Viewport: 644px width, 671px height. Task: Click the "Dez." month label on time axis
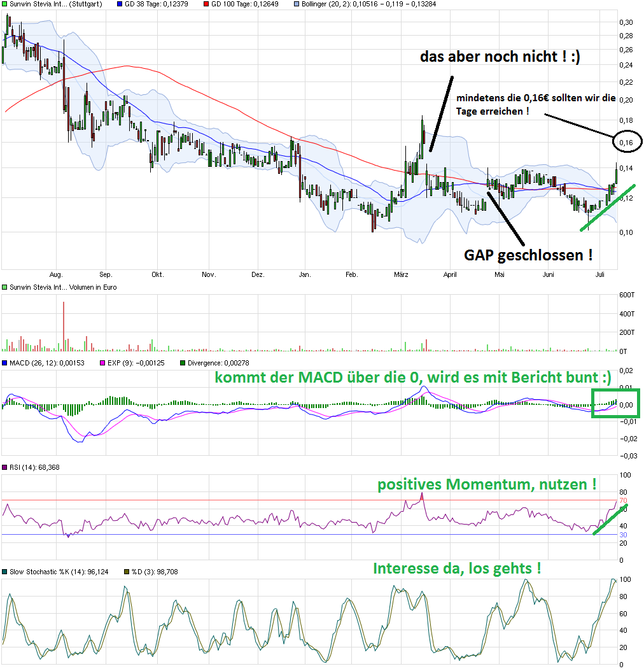pyautogui.click(x=258, y=275)
